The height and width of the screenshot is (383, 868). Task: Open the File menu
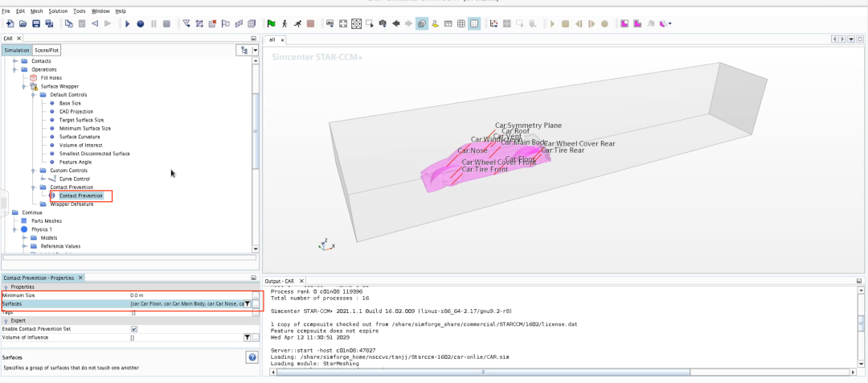click(6, 11)
